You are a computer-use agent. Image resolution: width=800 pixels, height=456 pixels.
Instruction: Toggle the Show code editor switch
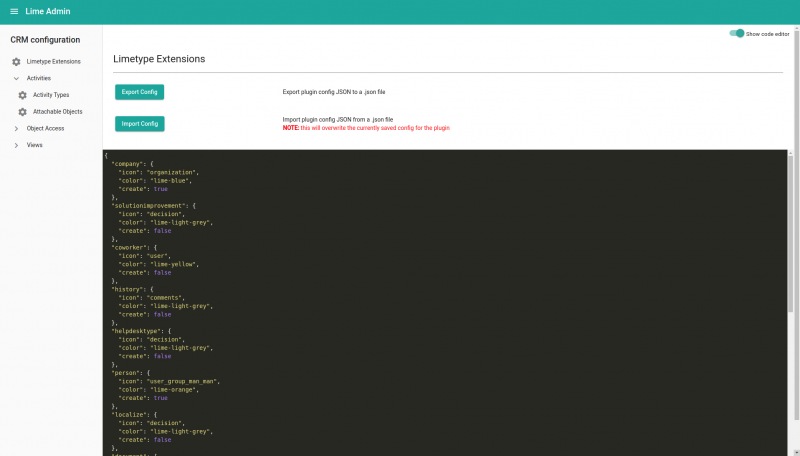(737, 33)
